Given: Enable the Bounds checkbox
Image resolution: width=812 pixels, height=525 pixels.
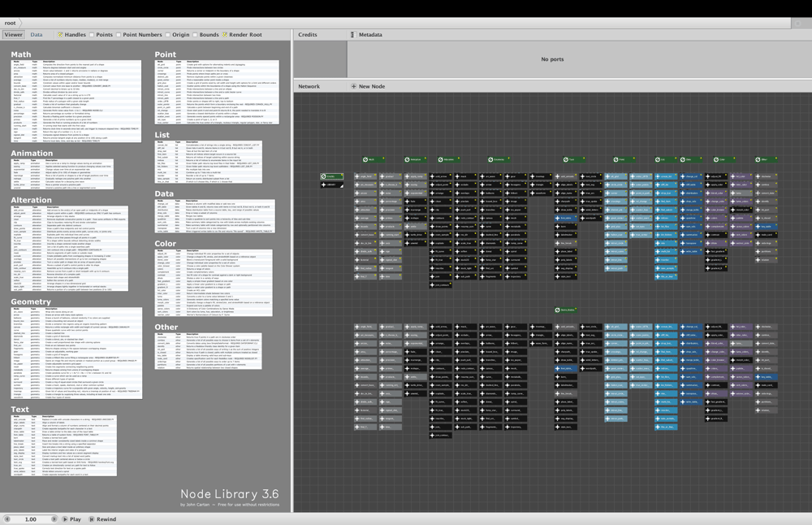Looking at the screenshot, I should pos(195,35).
